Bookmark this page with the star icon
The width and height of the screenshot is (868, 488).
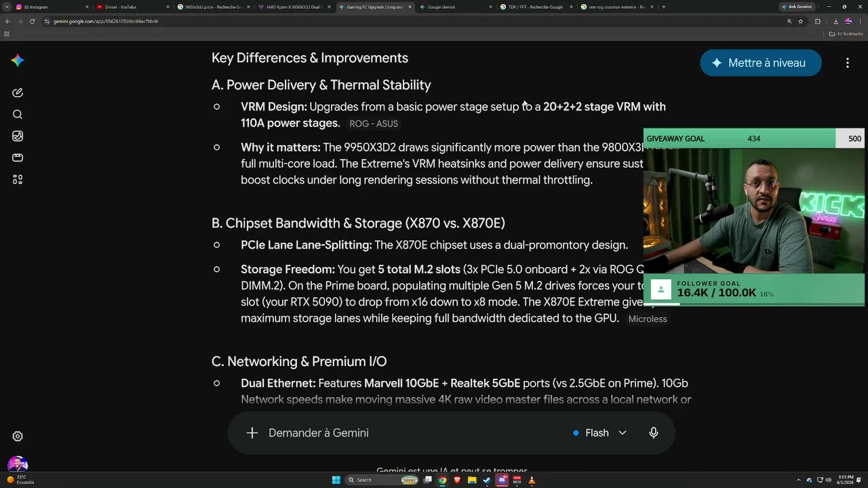801,21
